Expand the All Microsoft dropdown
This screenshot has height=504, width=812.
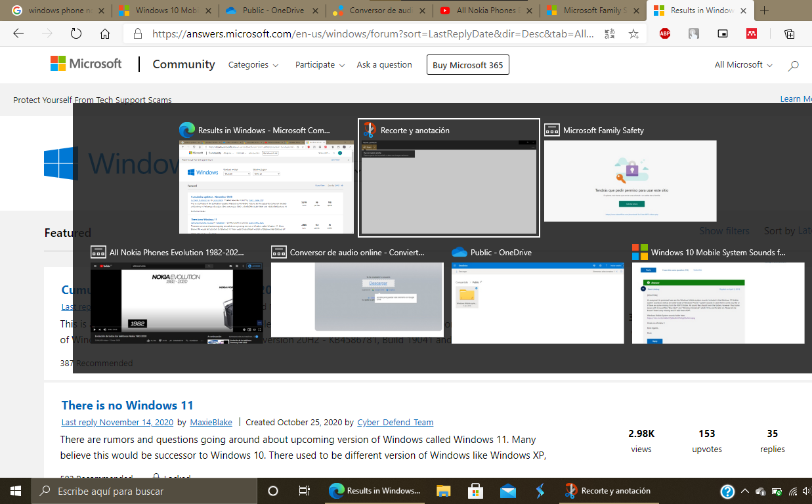(744, 65)
